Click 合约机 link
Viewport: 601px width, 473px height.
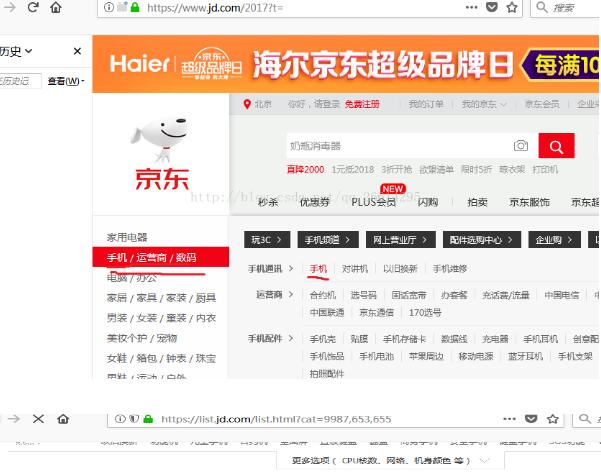(x=323, y=295)
